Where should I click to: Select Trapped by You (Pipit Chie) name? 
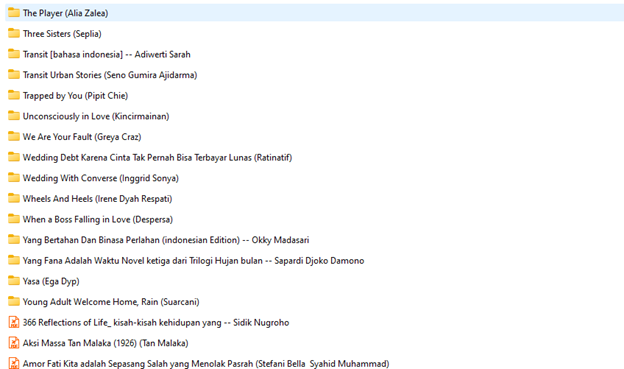pos(75,96)
